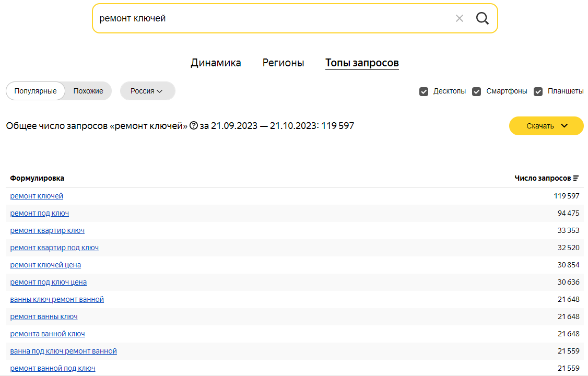
Task: Click the magnifying glass search icon
Action: point(482,18)
